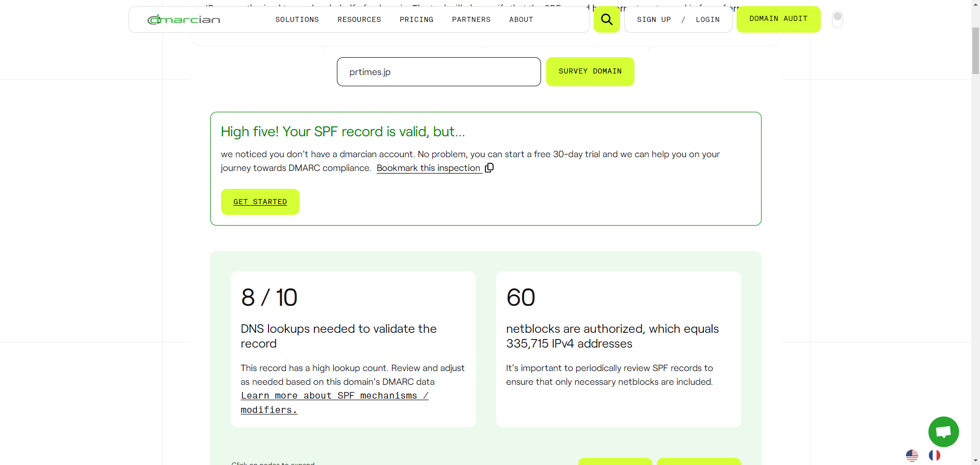980x465 pixels.
Task: Click the scrollbar's up arrow
Action: point(975,5)
